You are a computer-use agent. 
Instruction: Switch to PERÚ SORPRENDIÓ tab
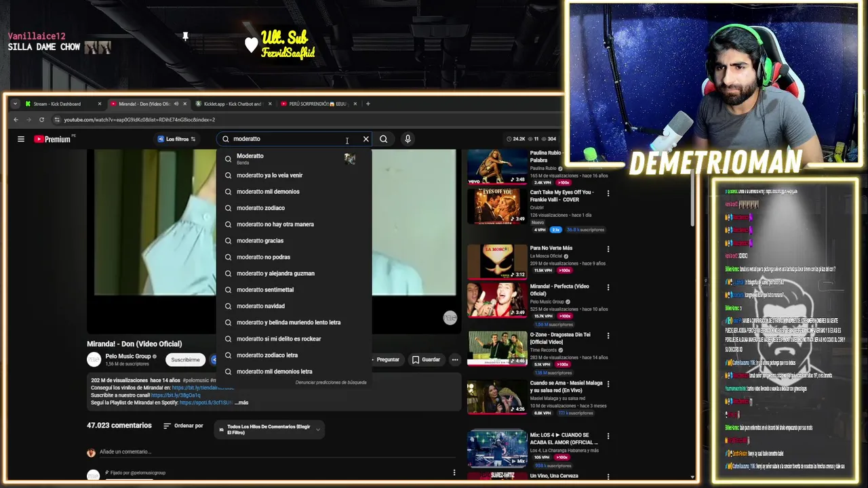[x=317, y=104]
